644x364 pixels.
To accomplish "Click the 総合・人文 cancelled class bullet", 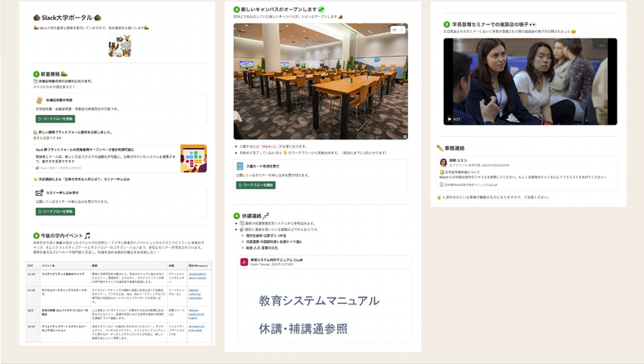I will click(262, 248).
